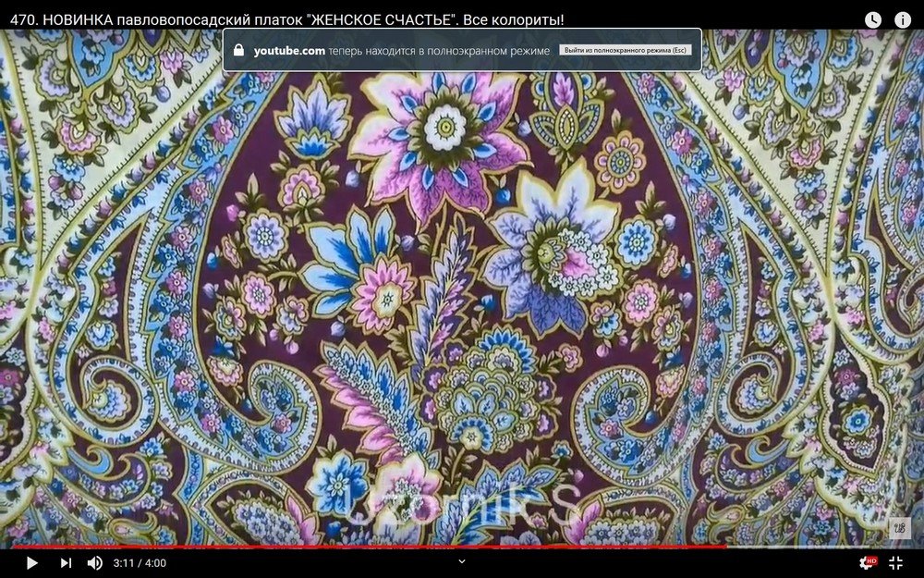Mute the video volume speaker icon
Screen dimensions: 924x578
click(94, 562)
